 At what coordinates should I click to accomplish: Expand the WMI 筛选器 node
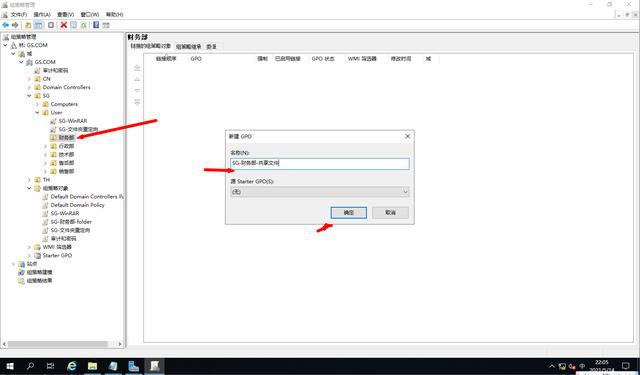tap(29, 247)
